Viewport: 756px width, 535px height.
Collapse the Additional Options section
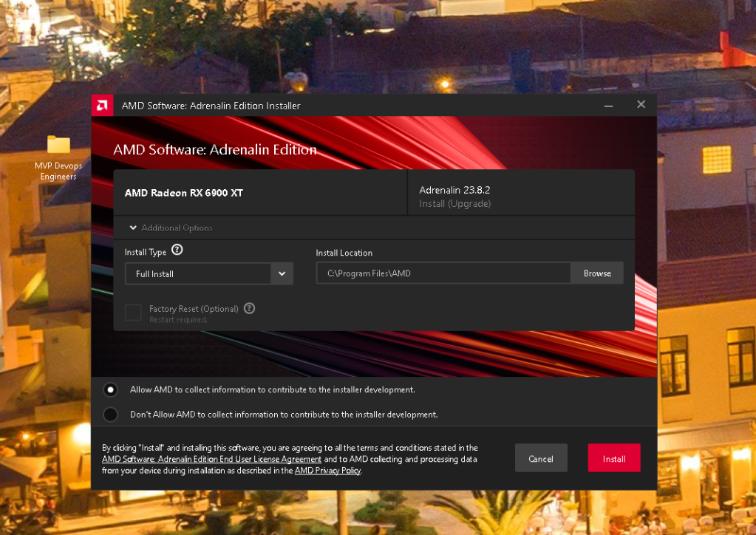(171, 228)
